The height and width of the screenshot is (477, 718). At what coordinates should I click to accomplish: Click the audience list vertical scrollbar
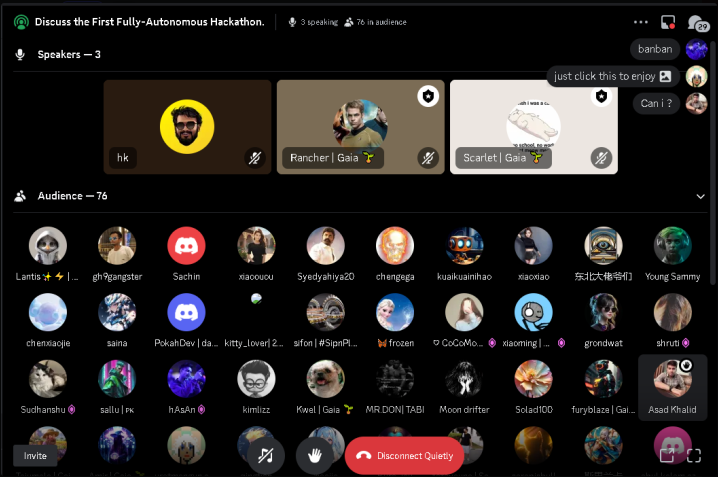pos(713,163)
